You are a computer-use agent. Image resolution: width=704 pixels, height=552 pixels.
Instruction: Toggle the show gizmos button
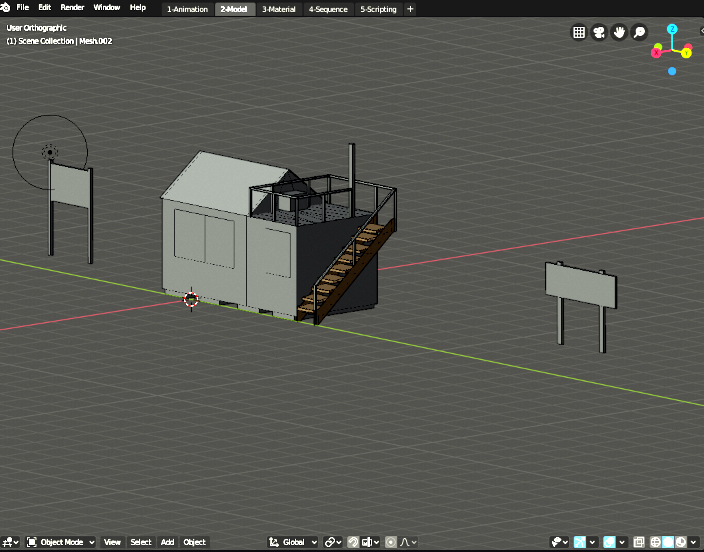point(580,542)
